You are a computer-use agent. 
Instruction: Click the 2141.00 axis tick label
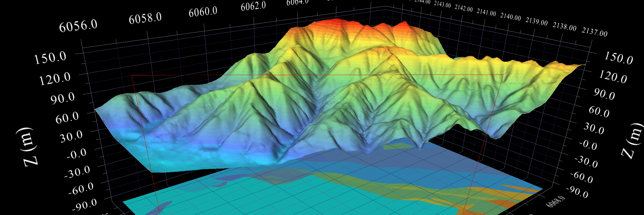click(x=486, y=12)
